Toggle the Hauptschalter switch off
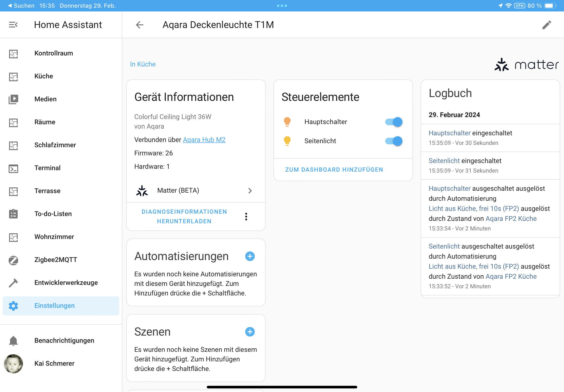The width and height of the screenshot is (564, 392). pyautogui.click(x=394, y=122)
